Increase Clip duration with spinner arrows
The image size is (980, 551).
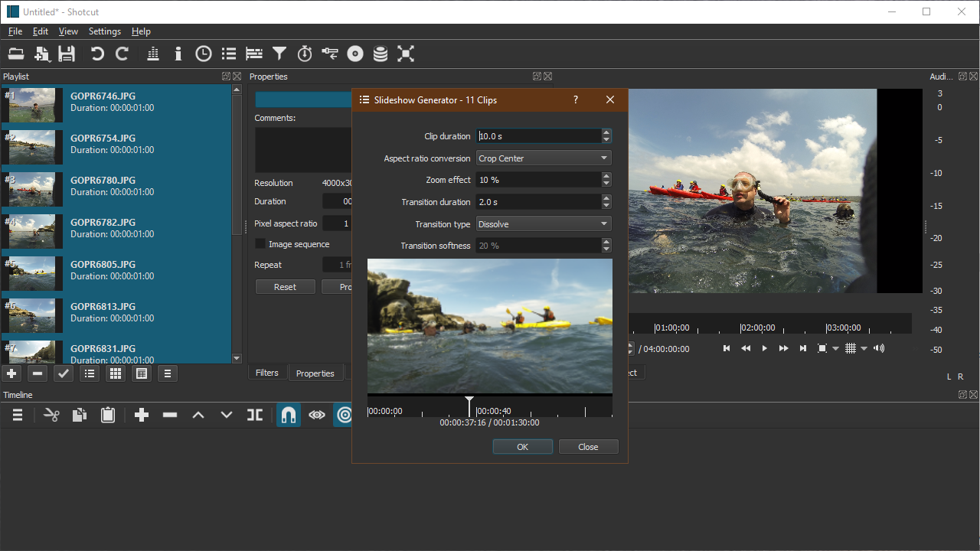[x=606, y=132]
